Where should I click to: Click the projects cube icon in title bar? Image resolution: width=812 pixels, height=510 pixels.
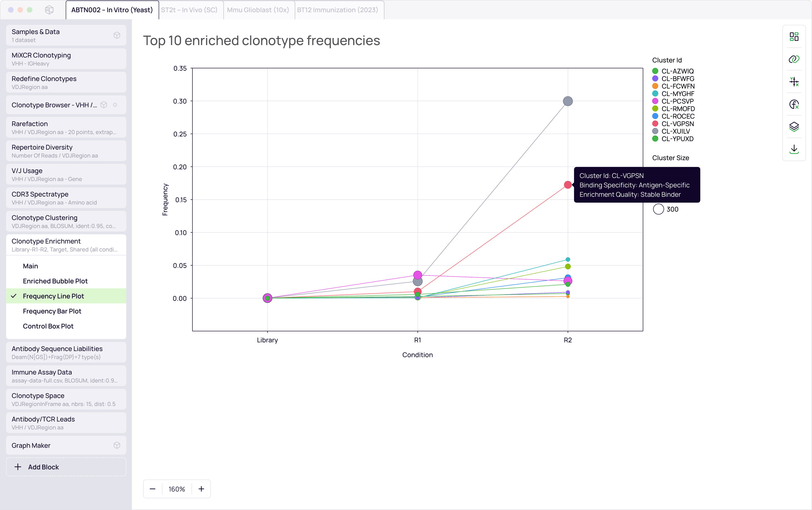coord(49,10)
